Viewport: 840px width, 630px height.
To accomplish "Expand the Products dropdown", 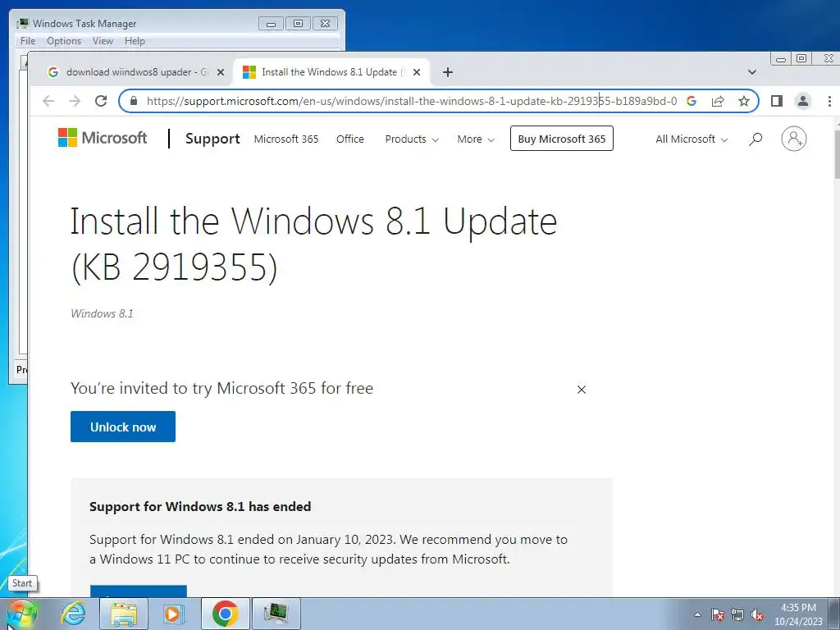I will point(412,139).
